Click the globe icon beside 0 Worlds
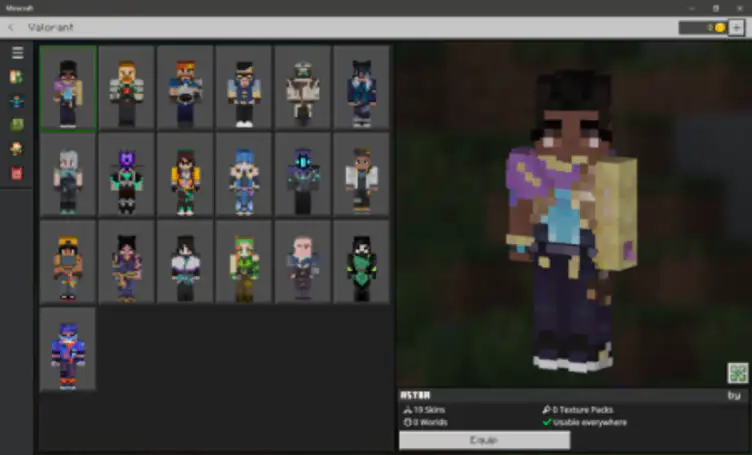Image resolution: width=752 pixels, height=455 pixels. point(407,422)
